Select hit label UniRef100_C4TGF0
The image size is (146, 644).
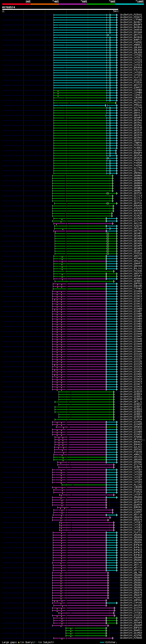point(131,495)
